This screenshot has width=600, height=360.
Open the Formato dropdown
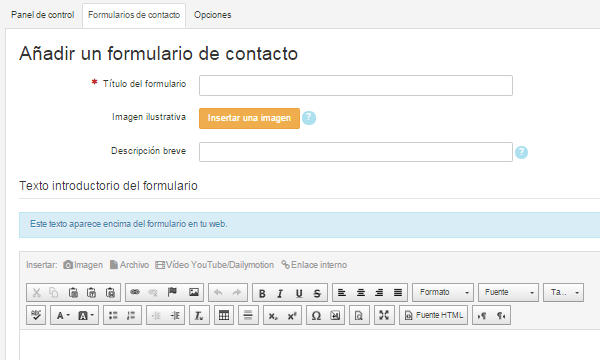443,293
